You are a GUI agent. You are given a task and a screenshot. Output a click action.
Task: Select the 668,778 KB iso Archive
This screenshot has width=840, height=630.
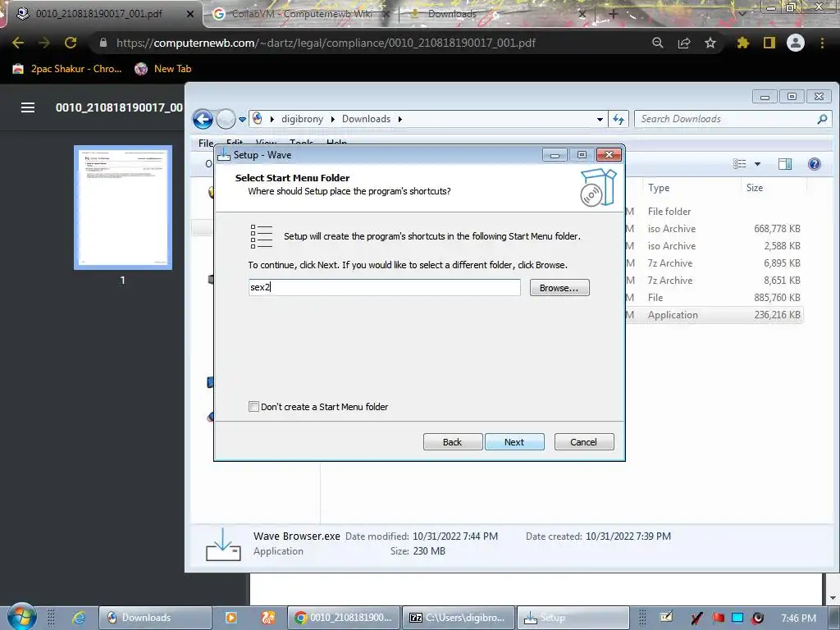click(714, 229)
